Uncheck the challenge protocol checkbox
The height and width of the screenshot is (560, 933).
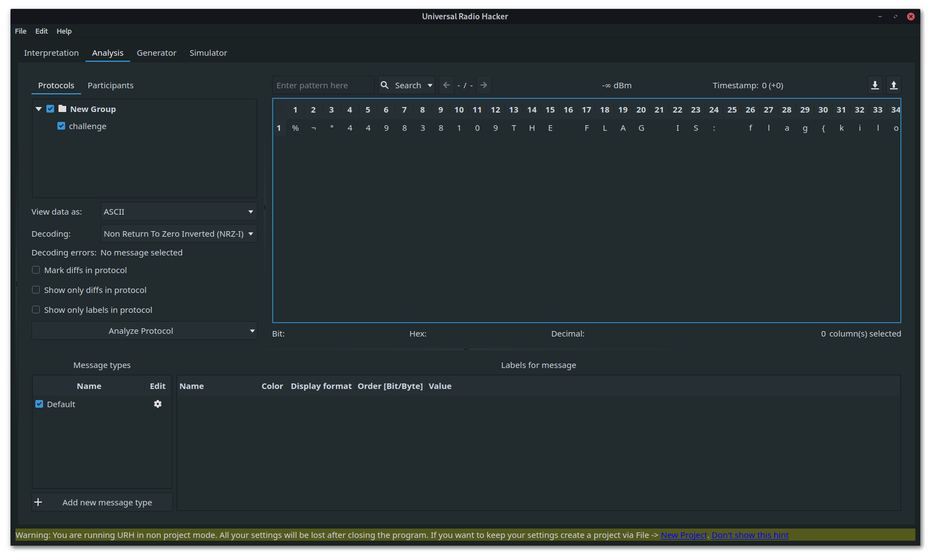coord(61,126)
